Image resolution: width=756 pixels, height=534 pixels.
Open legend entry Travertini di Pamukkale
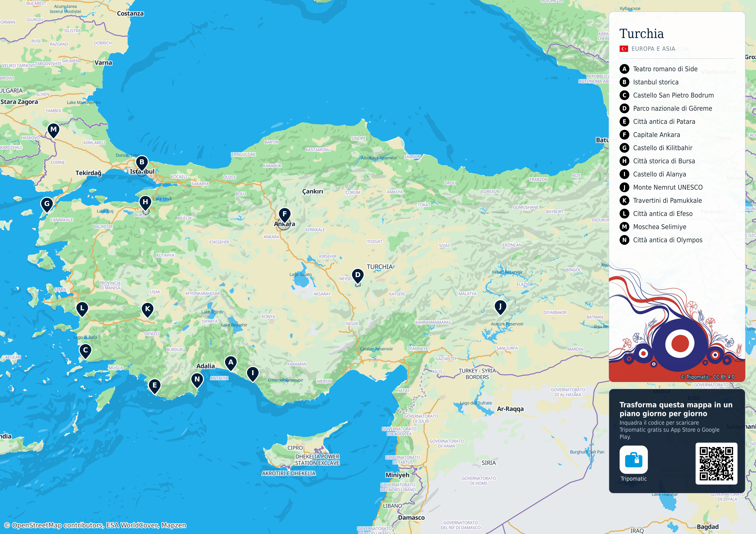(x=661, y=201)
